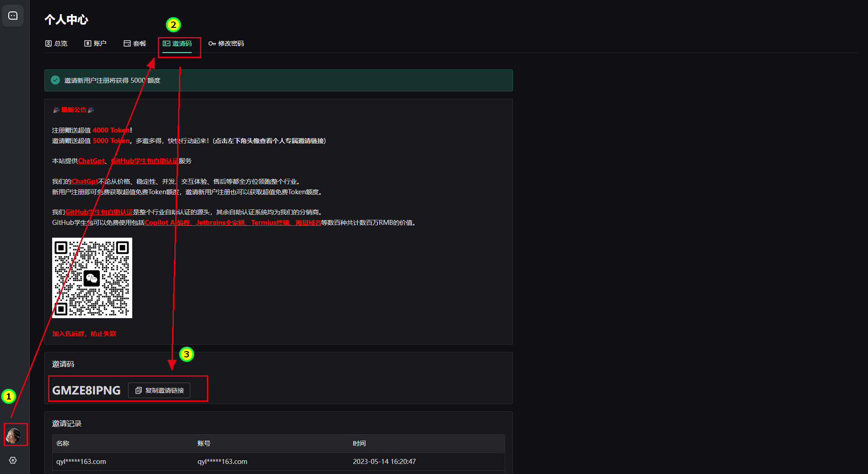
Task: Open GitHub学生包自助认证 link after ChatGpt
Action: click(145, 161)
